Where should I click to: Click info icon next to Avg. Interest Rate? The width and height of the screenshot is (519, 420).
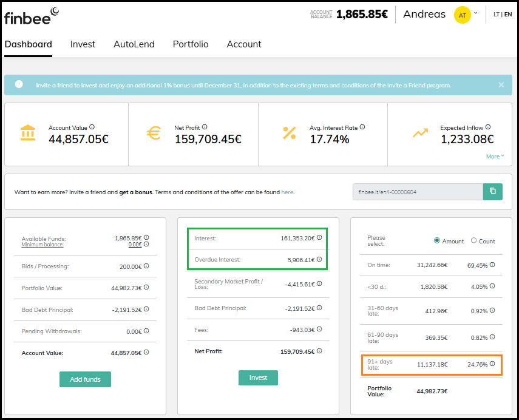click(362, 127)
